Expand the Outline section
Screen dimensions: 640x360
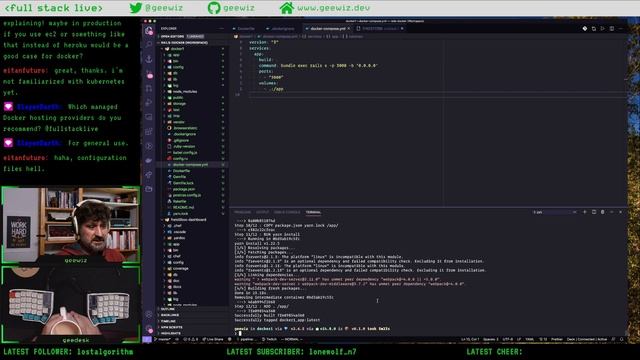pos(192,309)
